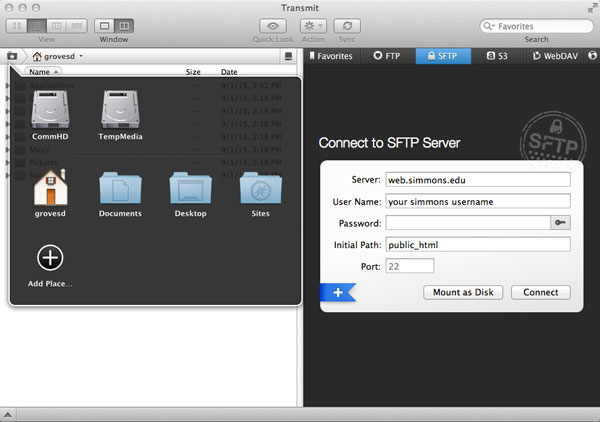Switch to the FTP tab
Image resolution: width=600 pixels, height=422 pixels.
(386, 56)
